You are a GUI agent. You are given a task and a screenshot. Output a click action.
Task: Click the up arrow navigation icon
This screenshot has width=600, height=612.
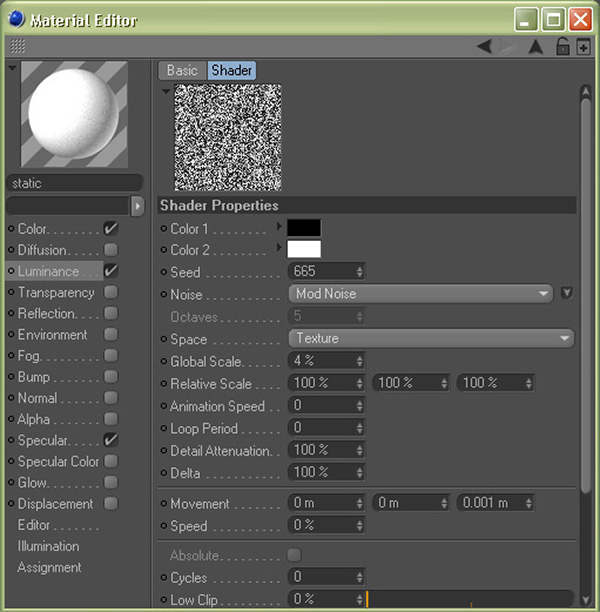click(535, 47)
